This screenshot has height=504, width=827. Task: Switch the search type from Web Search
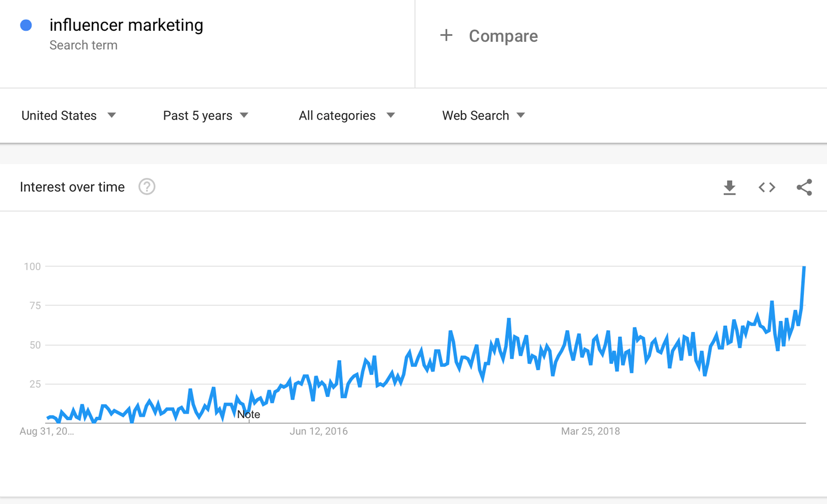point(482,115)
